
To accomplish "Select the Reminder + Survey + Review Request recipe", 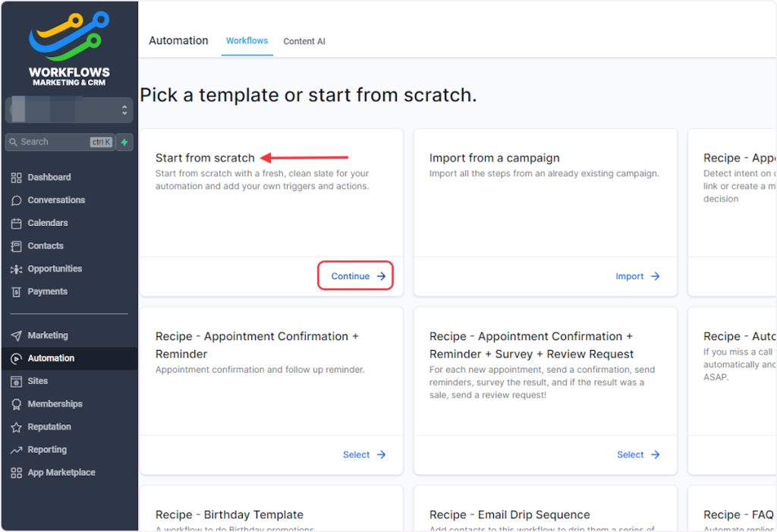I will pos(638,455).
